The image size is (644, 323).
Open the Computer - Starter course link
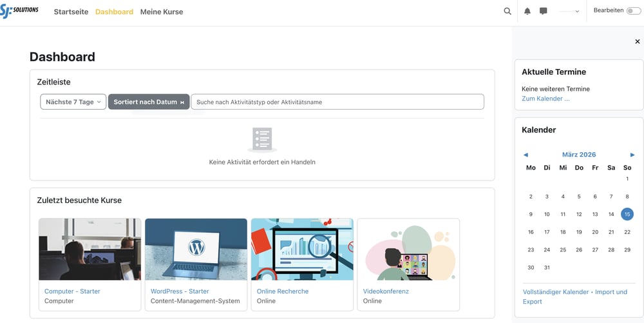coord(72,291)
